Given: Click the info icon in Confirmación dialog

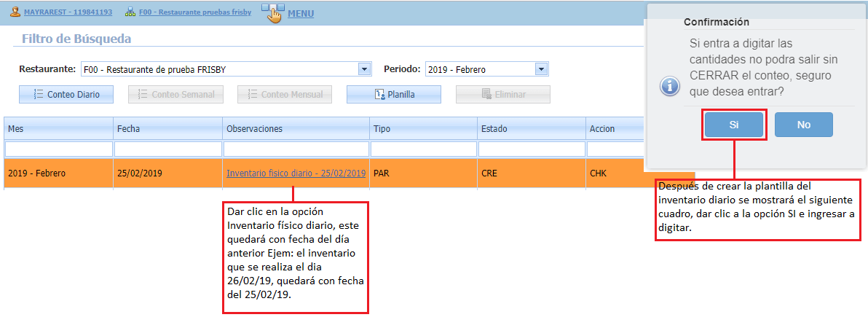Looking at the screenshot, I should click(x=671, y=87).
